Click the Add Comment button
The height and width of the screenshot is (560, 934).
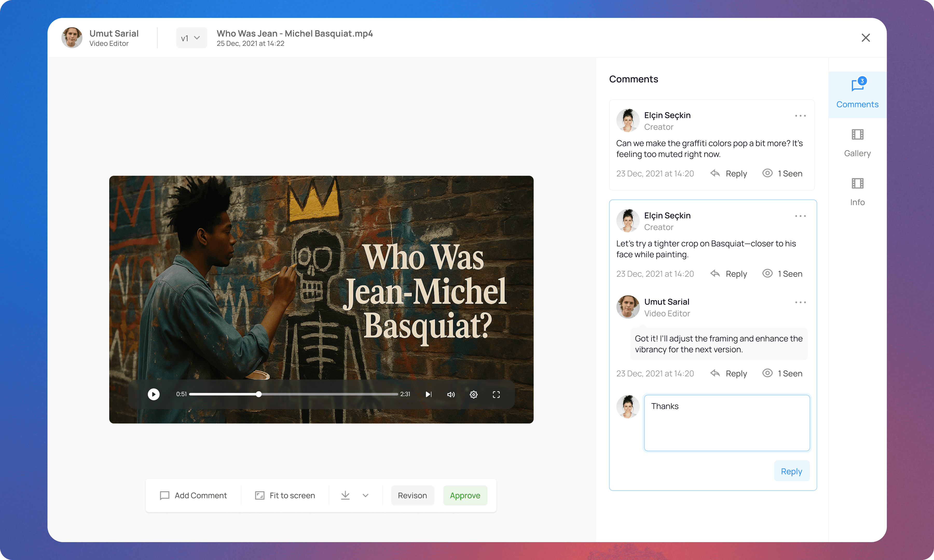[193, 495]
